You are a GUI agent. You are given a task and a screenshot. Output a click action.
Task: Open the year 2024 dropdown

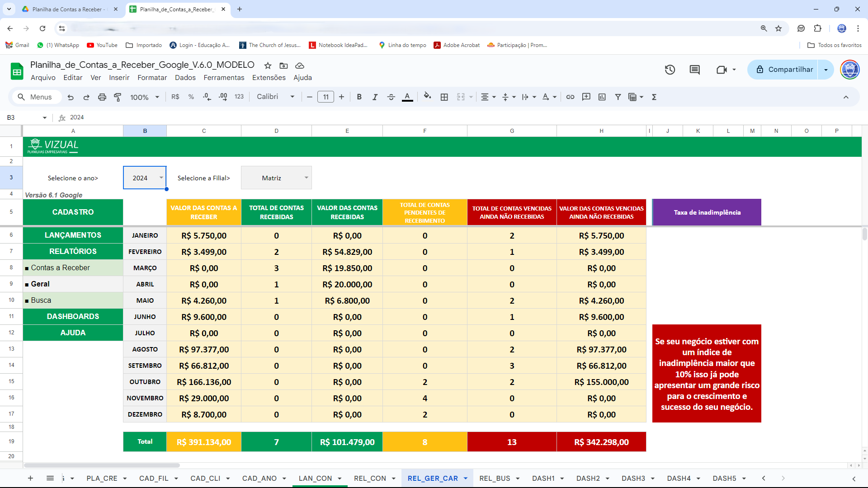click(161, 178)
